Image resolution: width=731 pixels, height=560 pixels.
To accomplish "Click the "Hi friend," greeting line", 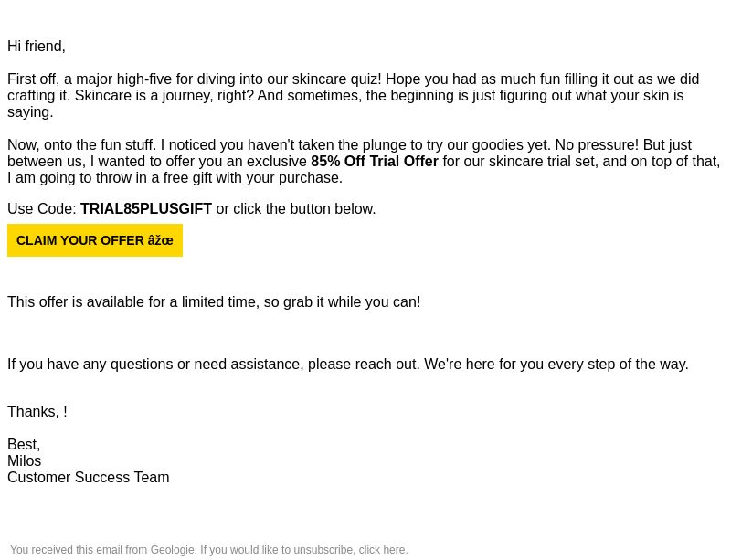I will 37,47.
